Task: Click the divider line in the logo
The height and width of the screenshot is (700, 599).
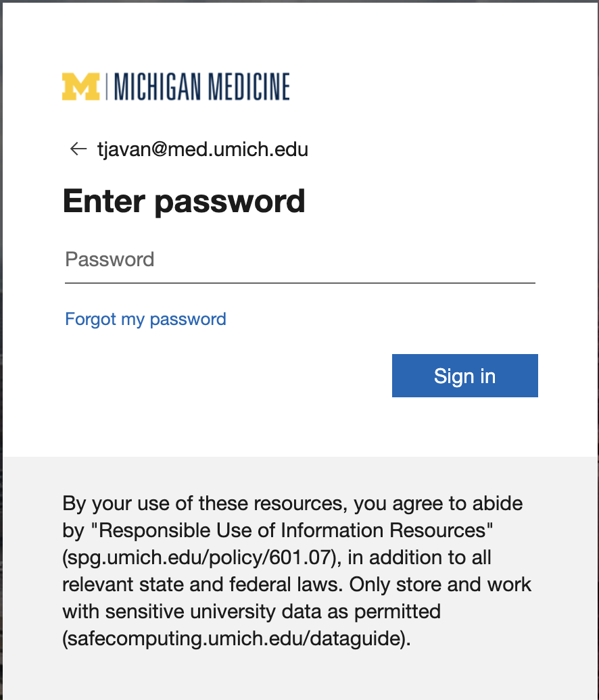Action: click(x=107, y=86)
